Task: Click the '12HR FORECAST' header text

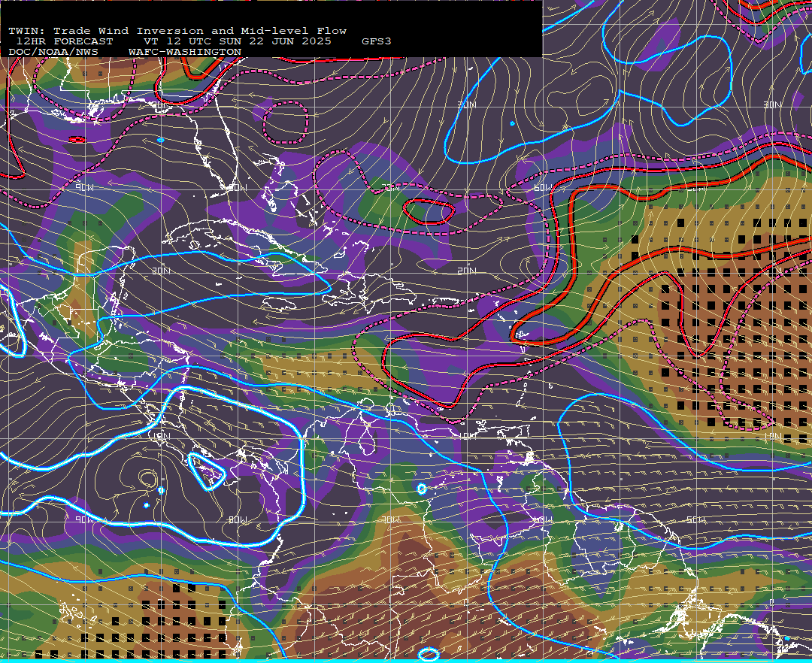Action: [x=65, y=41]
